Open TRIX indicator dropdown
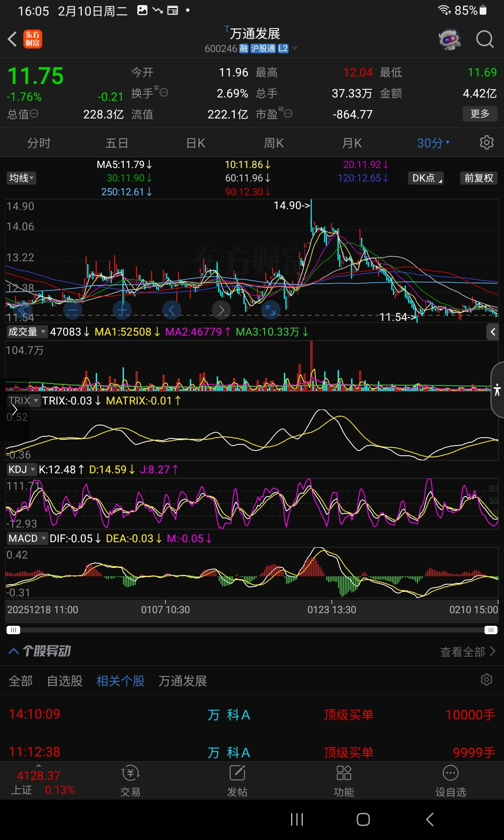 (24, 401)
